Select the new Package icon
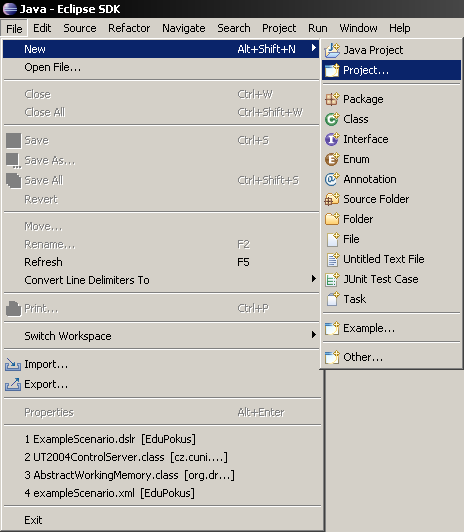This screenshot has height=532, width=464. click(332, 99)
